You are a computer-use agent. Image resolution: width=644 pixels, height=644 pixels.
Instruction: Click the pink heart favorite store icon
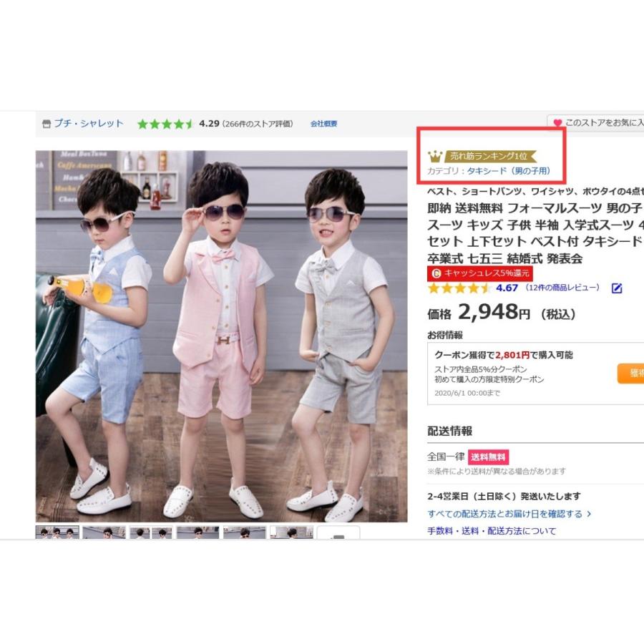coord(557,123)
